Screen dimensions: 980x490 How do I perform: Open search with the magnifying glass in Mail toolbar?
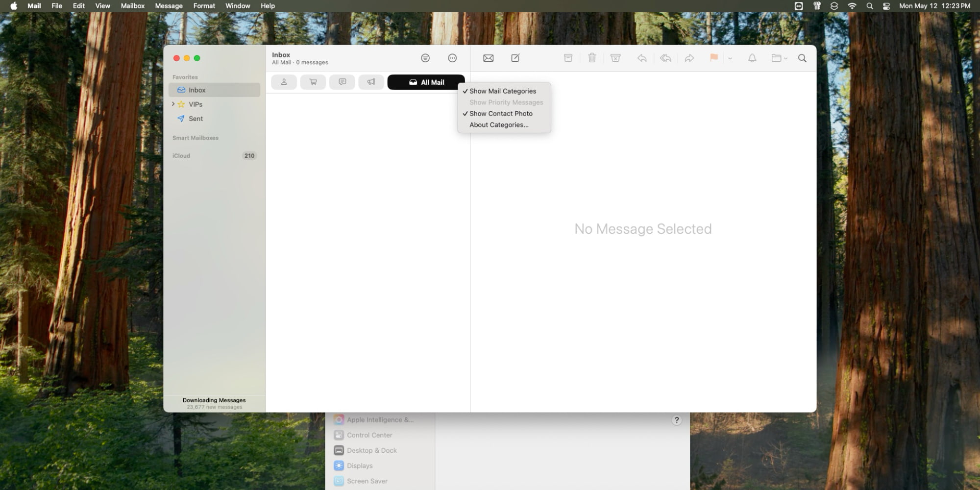[x=802, y=58]
